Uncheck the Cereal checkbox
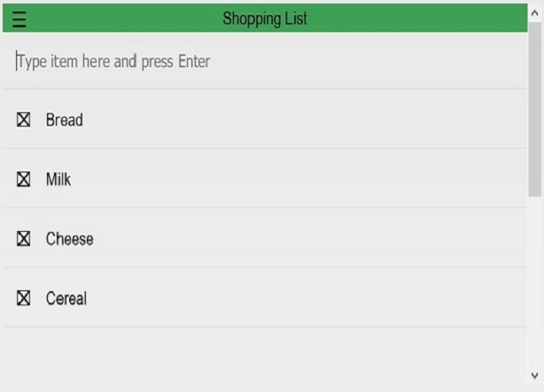The width and height of the screenshot is (544, 392). click(24, 298)
